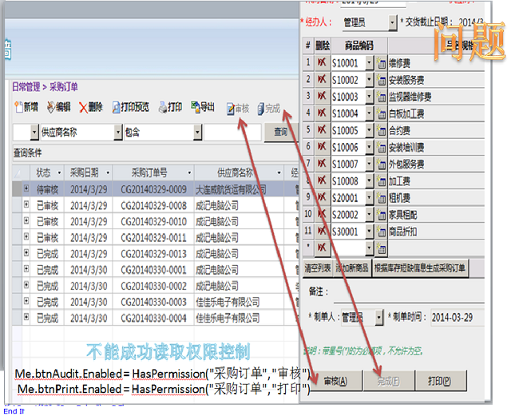The image size is (519, 420).
Task: Click 根据库存短缺信息生成采购订单 button
Action: 420,268
